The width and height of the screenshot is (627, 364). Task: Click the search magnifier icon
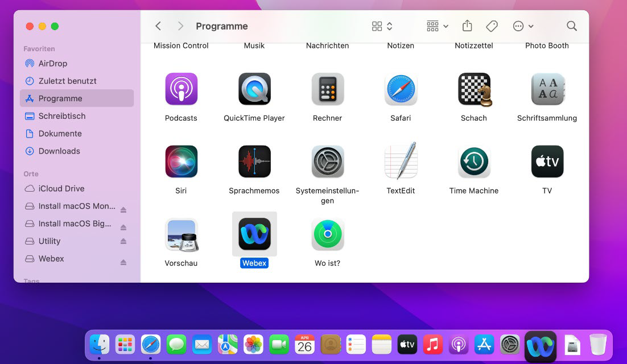572,26
